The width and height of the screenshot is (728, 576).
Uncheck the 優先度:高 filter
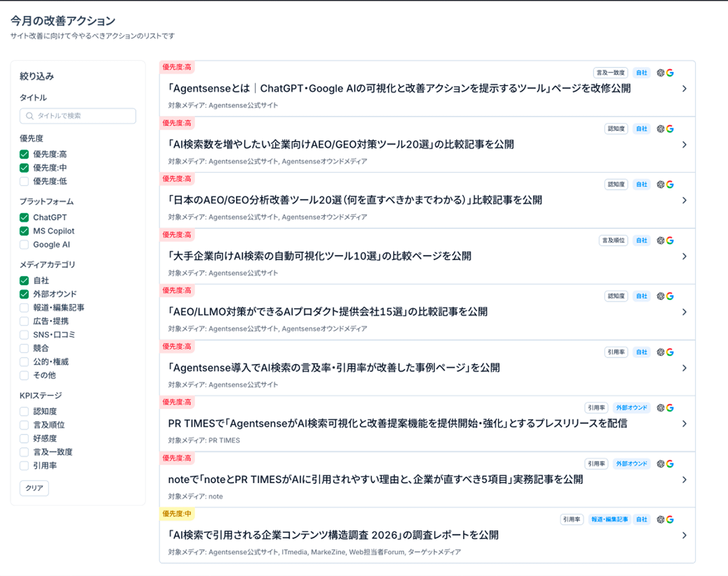pyautogui.click(x=24, y=154)
